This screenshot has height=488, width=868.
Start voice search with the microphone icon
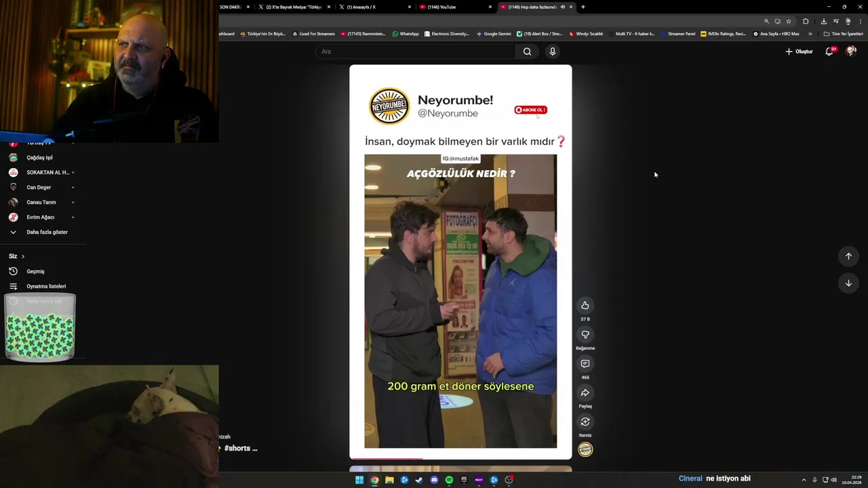pos(553,52)
